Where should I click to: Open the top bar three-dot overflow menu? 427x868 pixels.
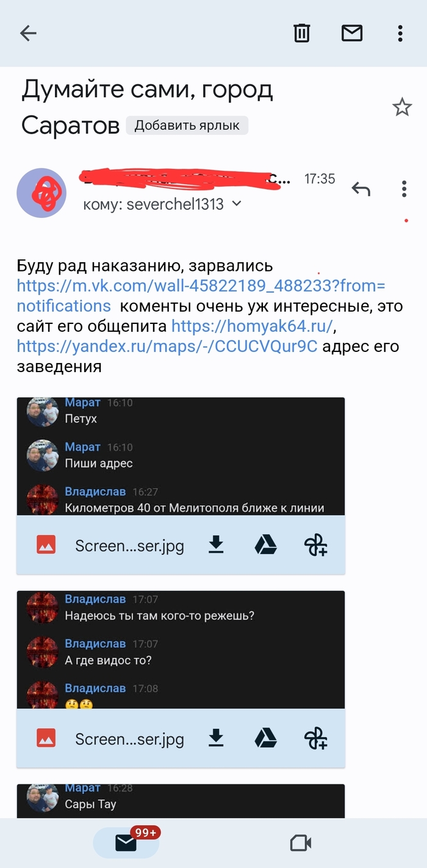400,33
